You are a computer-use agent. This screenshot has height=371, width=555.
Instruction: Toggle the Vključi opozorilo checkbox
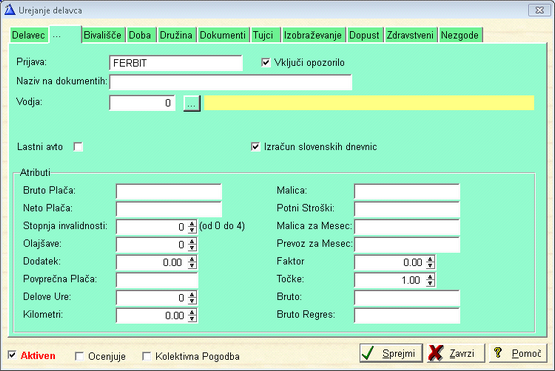click(x=265, y=63)
